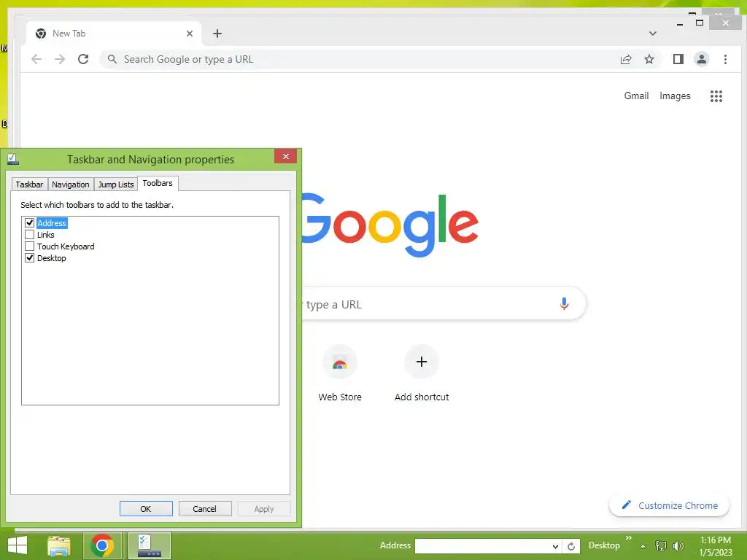Click the Add shortcut plus icon
Viewport: 747px width, 560px height.
pyautogui.click(x=421, y=362)
